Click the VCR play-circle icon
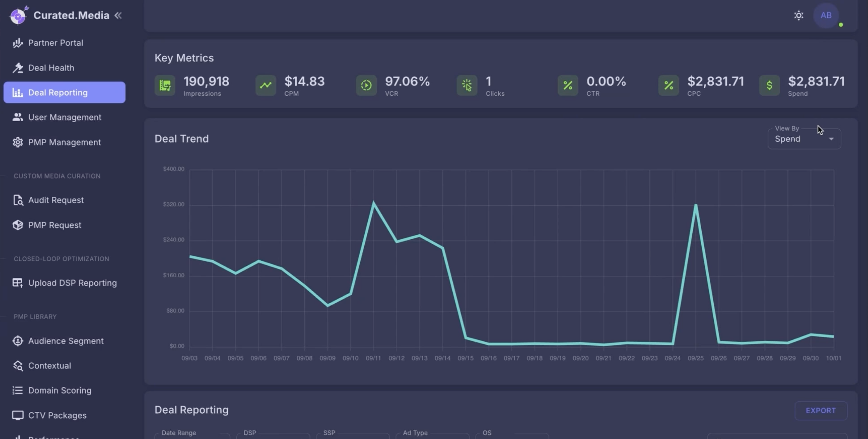 point(366,85)
